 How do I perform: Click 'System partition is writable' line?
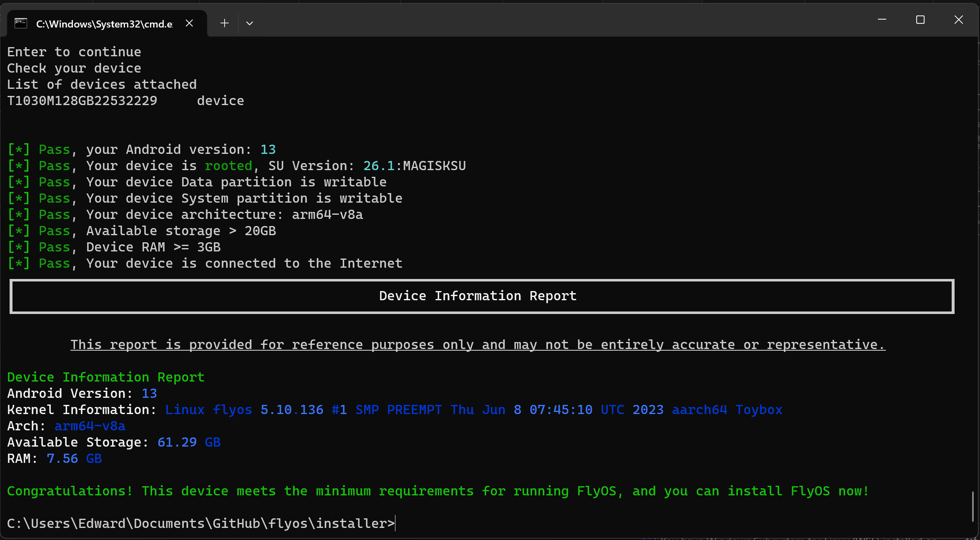205,198
